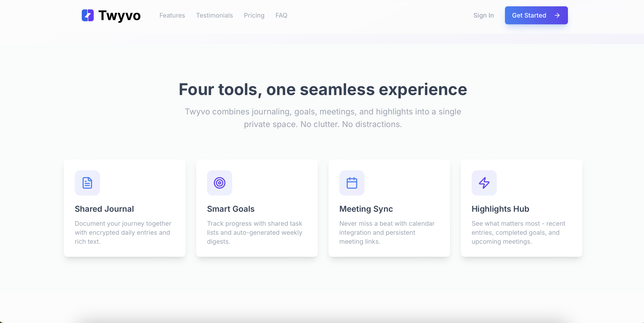Click the Twyvo wordmark text
The width and height of the screenshot is (644, 323).
pyautogui.click(x=119, y=15)
